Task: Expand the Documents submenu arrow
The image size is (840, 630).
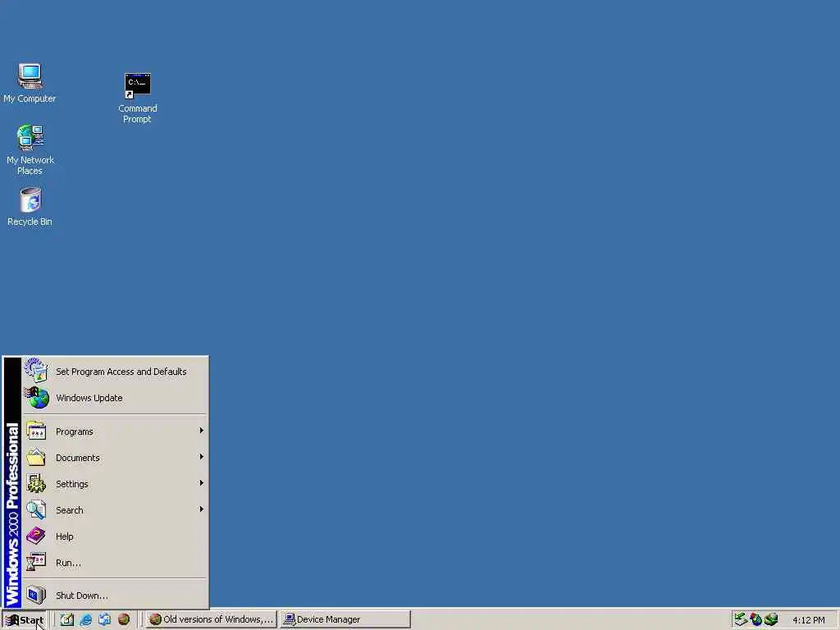Action: pyautogui.click(x=202, y=456)
